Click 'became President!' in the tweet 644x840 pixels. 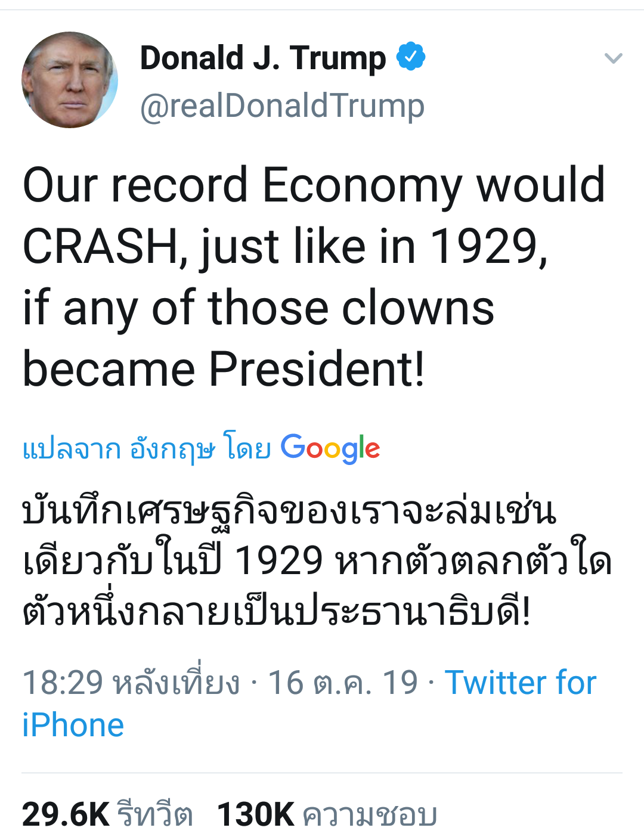coord(224,369)
